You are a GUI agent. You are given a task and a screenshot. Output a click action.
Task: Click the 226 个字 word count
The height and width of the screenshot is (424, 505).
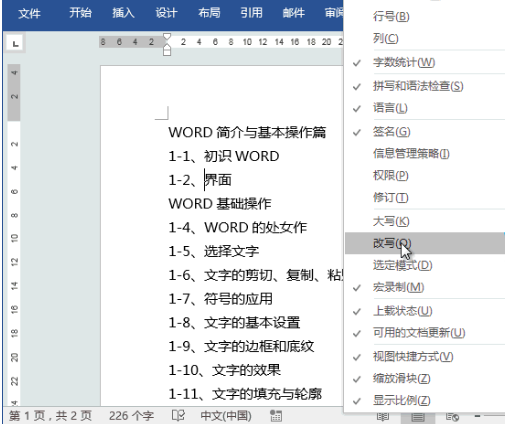pyautogui.click(x=131, y=416)
